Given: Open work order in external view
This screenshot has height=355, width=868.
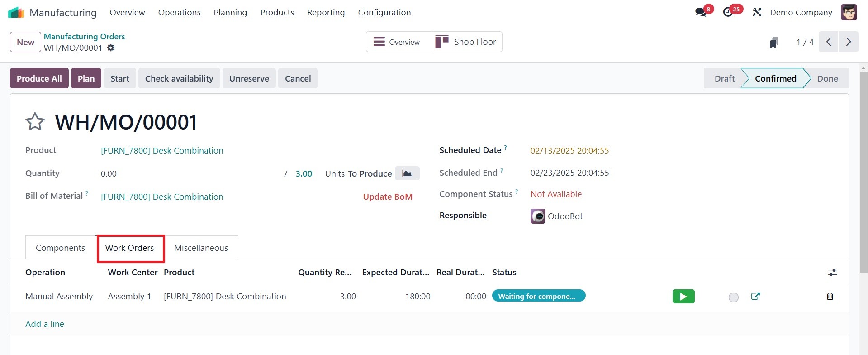Looking at the screenshot, I should [x=755, y=296].
